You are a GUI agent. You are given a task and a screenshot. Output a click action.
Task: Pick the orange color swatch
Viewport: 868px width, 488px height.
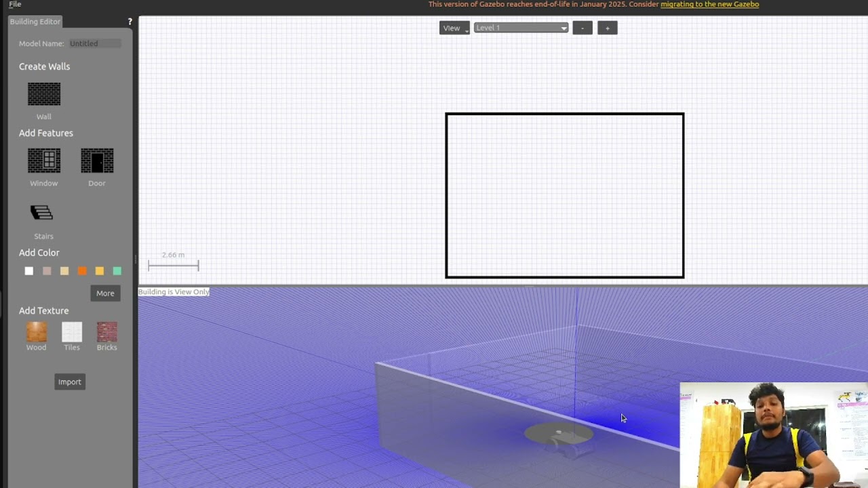82,271
